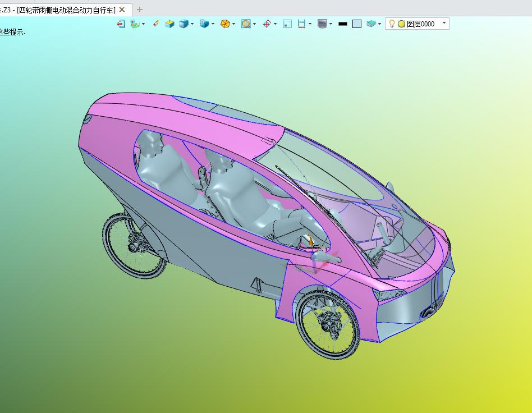Open the 图层0000 layer dropdown
The image size is (532, 413).
[444, 24]
